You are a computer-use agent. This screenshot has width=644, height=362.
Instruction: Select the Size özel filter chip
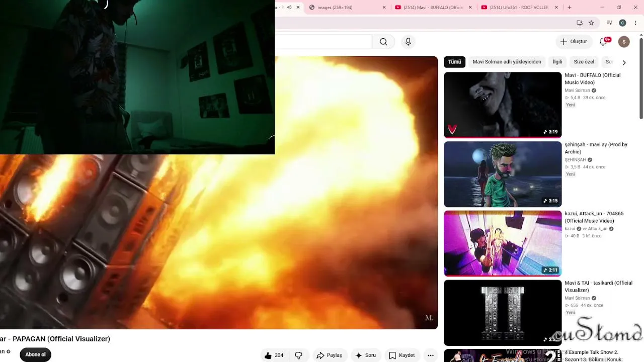pos(584,62)
